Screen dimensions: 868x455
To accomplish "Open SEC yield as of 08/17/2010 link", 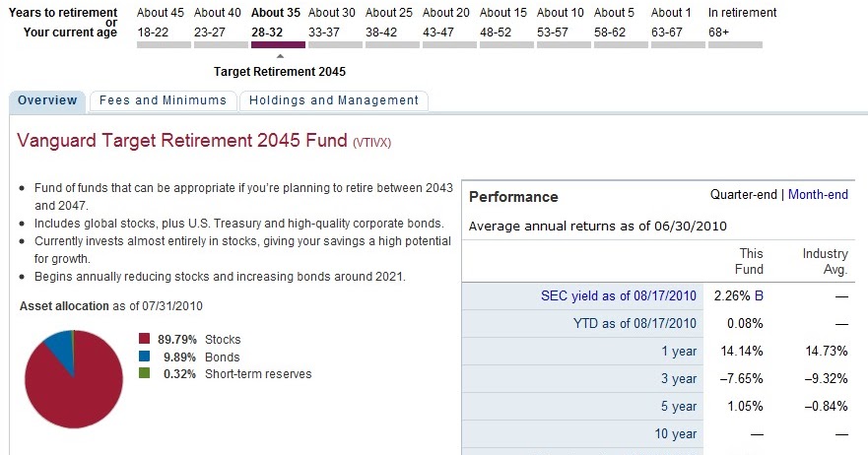I will pyautogui.click(x=619, y=296).
